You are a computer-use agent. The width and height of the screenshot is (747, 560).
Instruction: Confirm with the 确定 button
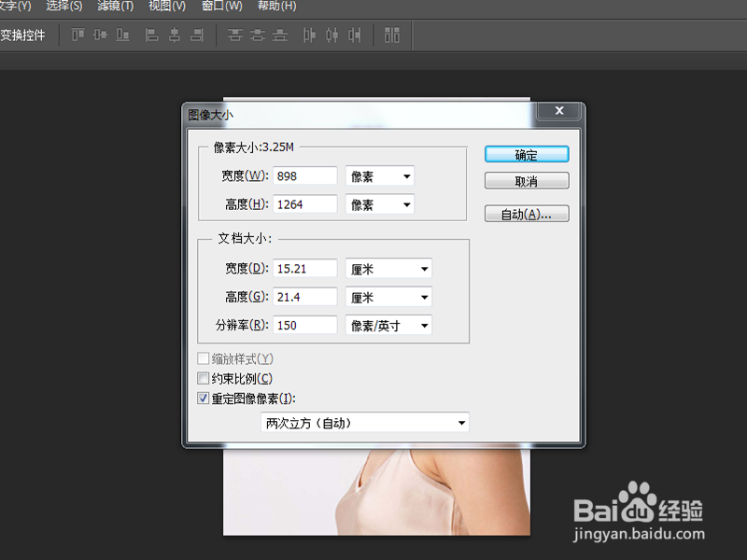tap(527, 154)
